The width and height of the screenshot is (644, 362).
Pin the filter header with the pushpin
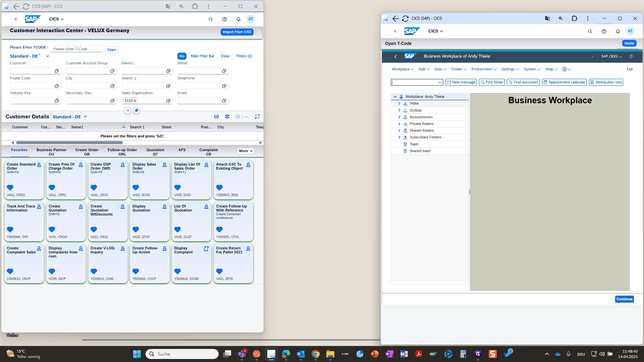(136, 111)
